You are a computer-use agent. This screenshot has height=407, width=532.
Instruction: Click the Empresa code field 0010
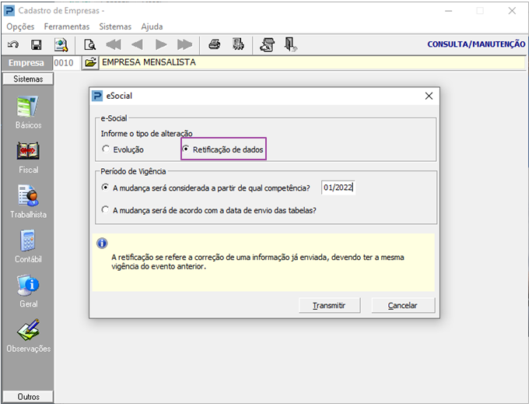[x=66, y=63]
